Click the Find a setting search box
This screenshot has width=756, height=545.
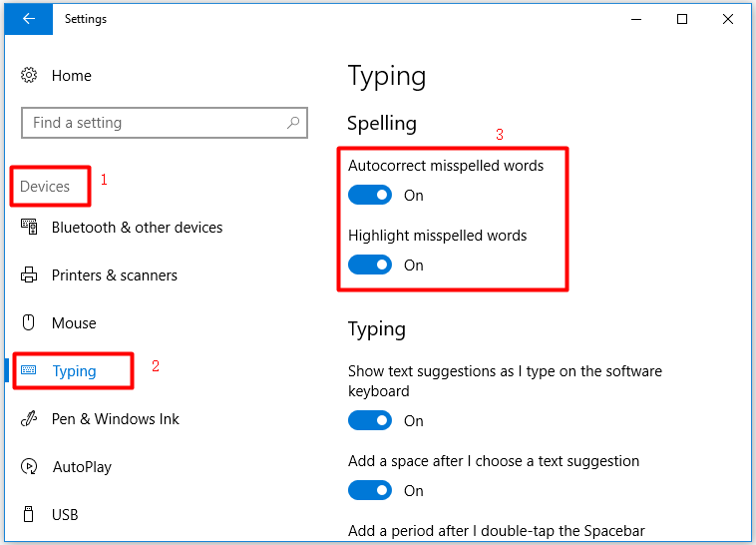pos(165,123)
